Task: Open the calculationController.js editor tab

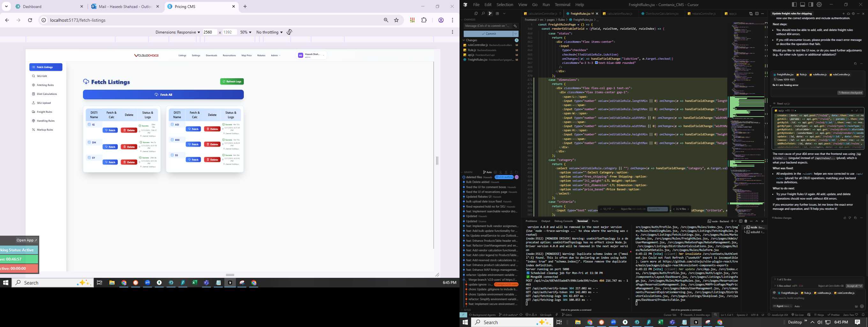Action: (542, 13)
